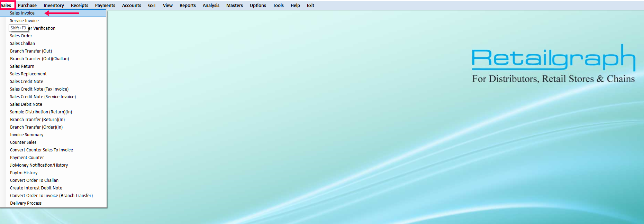Choose Branch Transfer (Return)(In)
644x224 pixels.
click(x=53, y=120)
